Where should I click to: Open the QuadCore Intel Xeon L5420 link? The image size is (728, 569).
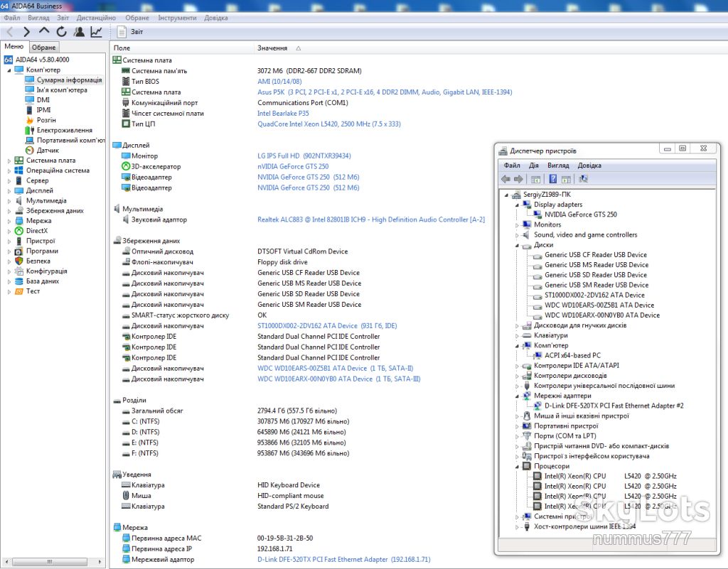pyautogui.click(x=329, y=124)
